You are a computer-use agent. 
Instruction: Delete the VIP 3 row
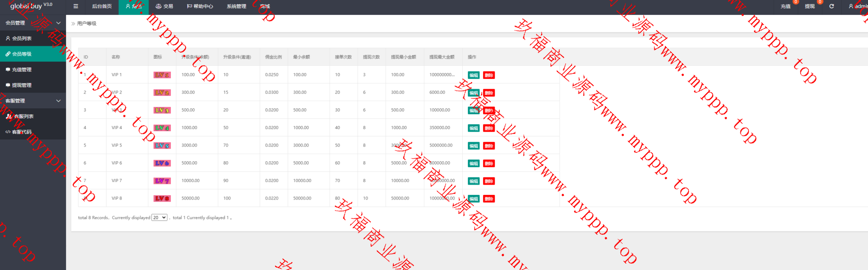[x=489, y=110]
